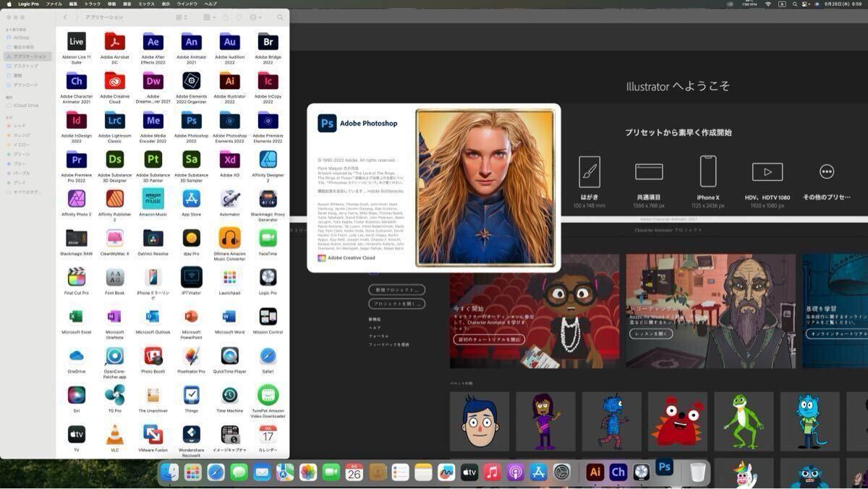Select the Logic Pro app in Finder
Screen dimensions: 868x489
coord(268,277)
